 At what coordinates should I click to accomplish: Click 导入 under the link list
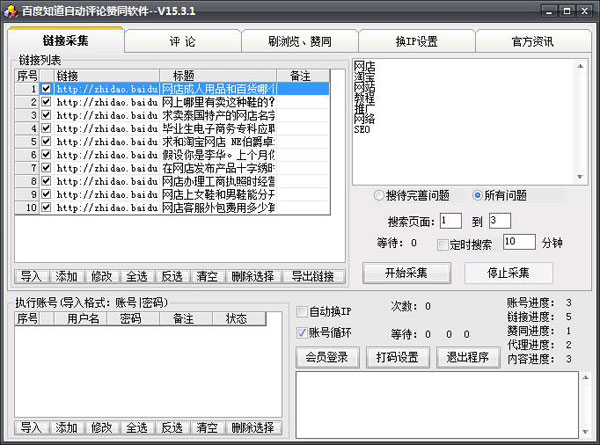[x=31, y=276]
